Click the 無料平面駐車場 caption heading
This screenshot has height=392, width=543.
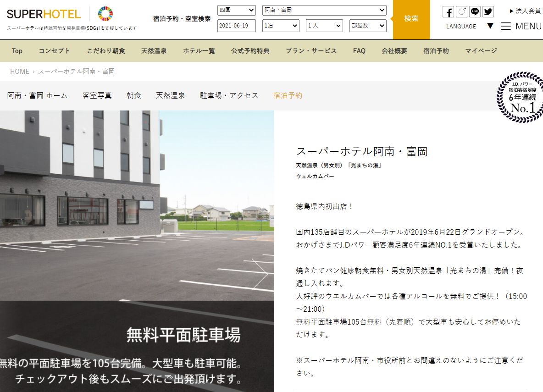(183, 335)
